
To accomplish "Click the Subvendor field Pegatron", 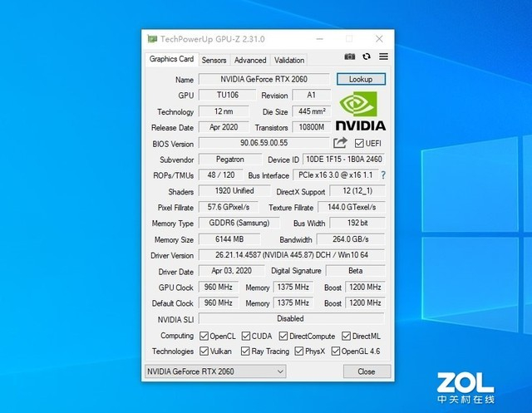I will tap(230, 159).
